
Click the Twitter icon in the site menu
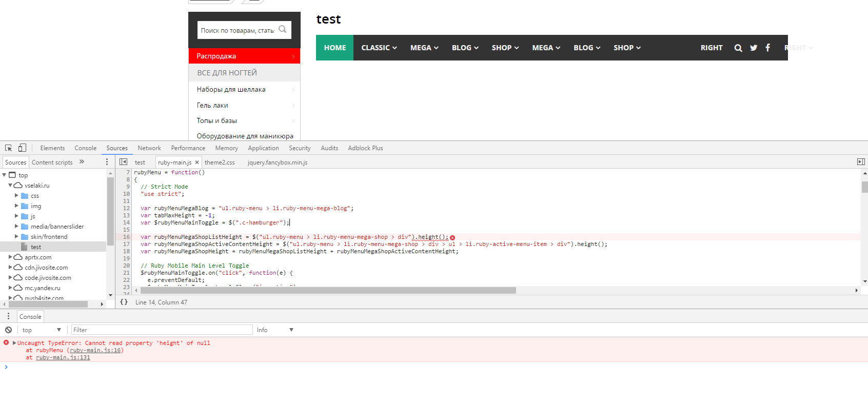tap(754, 48)
